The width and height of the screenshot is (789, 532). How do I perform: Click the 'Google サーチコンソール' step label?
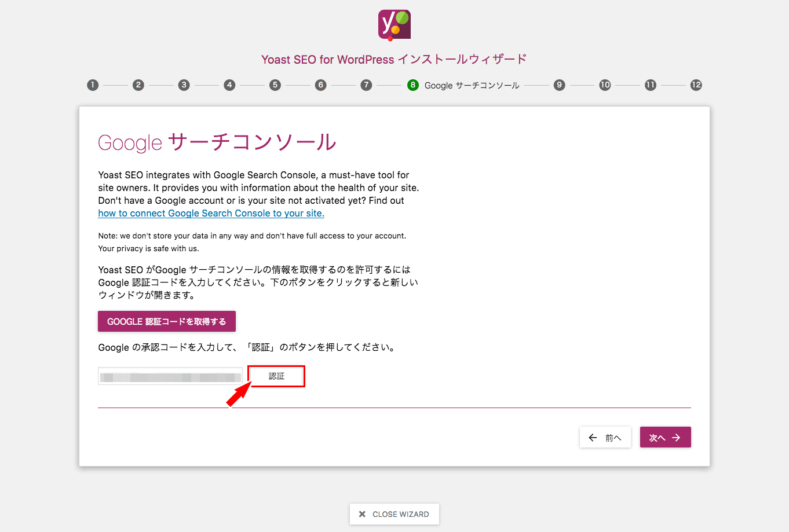[x=472, y=86]
